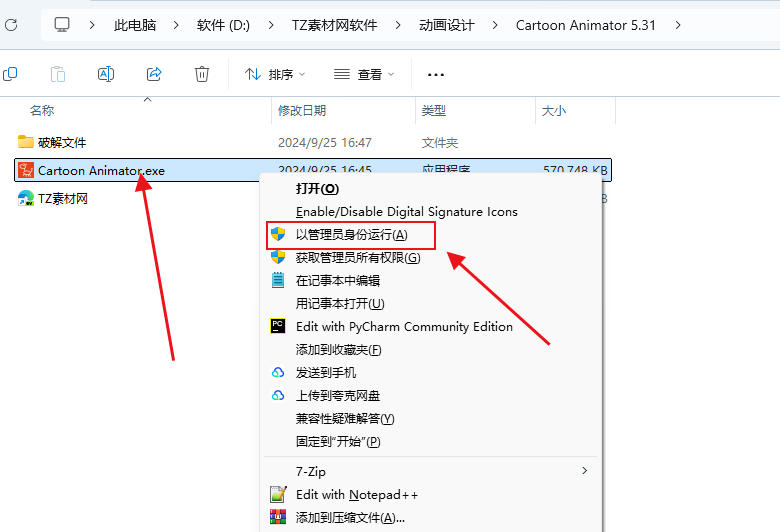Viewport: 780px width, 532px height.
Task: Click the PyCharm icon in context menu
Action: [x=278, y=326]
